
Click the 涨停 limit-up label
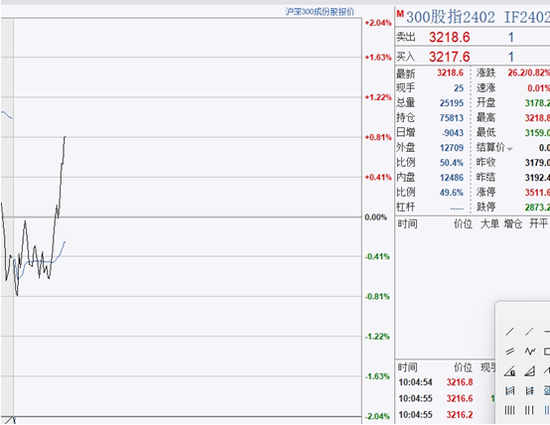click(486, 192)
